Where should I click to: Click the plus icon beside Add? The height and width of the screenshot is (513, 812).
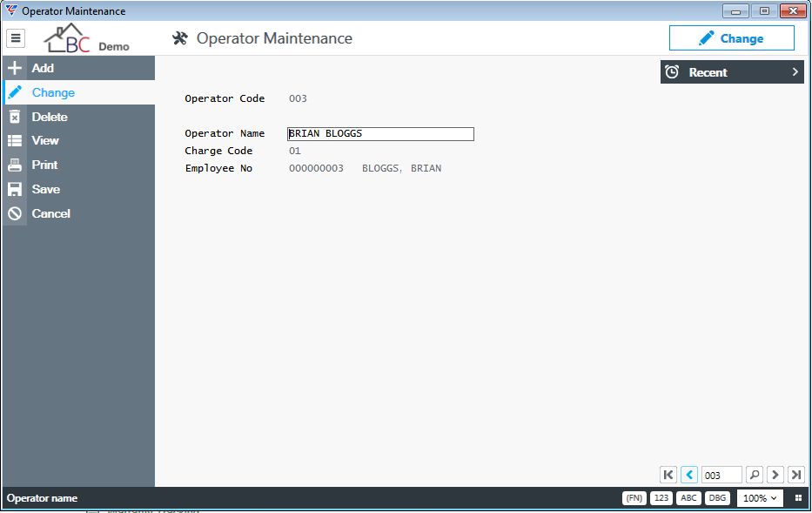(15, 68)
